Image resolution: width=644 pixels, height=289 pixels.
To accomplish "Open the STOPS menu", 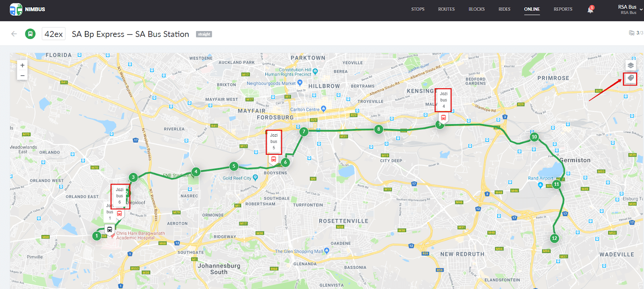I will 418,9.
